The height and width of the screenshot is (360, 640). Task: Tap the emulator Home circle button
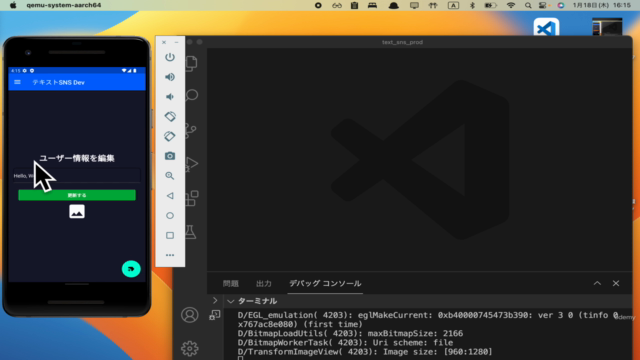click(x=170, y=216)
